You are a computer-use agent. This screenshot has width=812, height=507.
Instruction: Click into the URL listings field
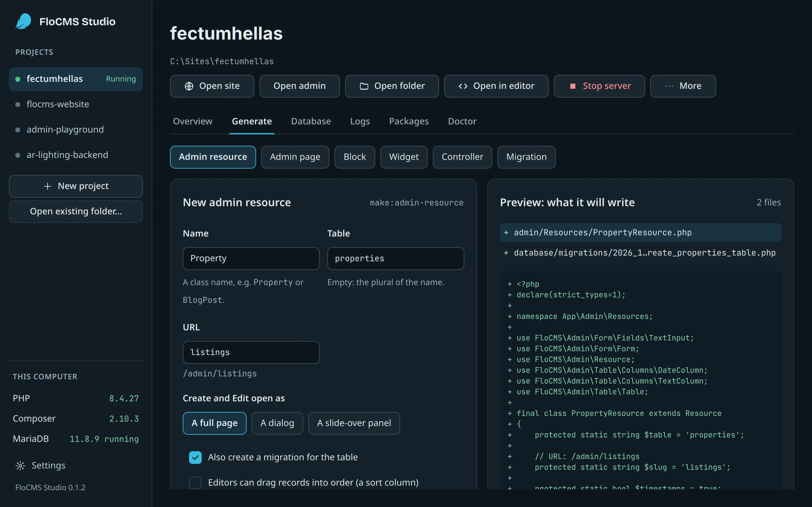[x=251, y=352]
